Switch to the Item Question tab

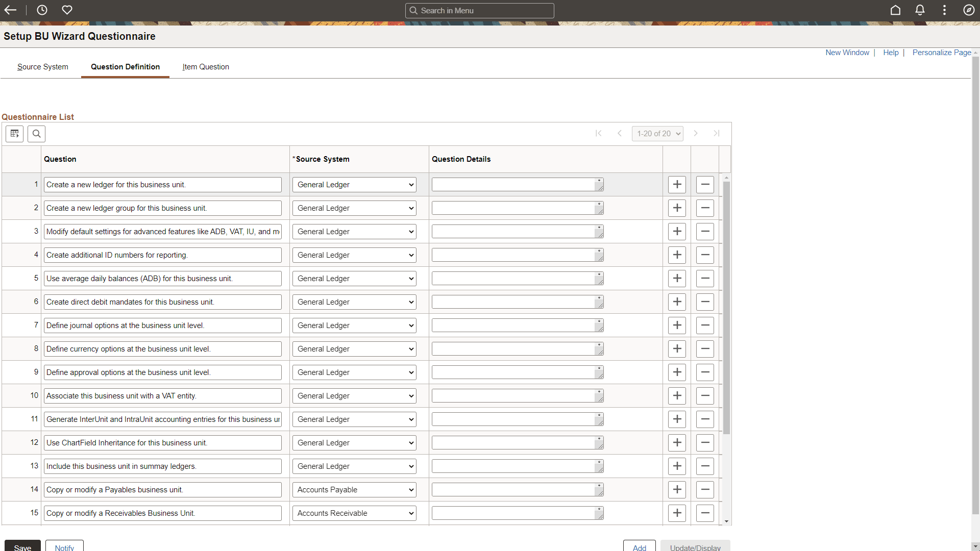(x=206, y=67)
